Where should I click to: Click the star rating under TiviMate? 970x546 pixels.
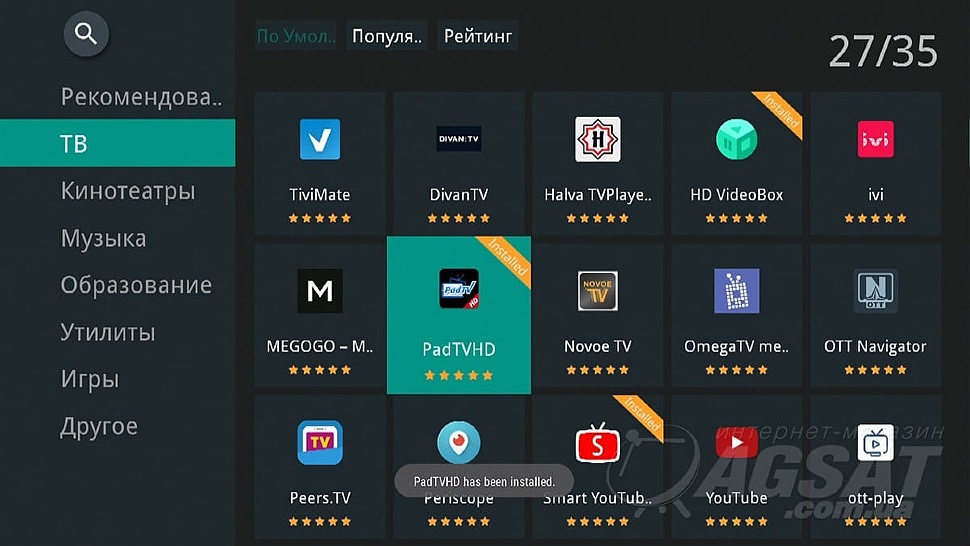coord(320,218)
